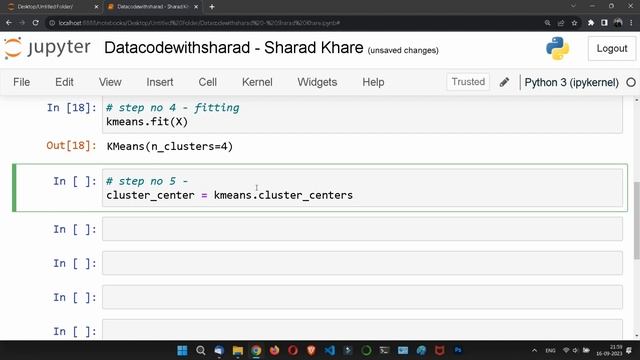Open Photoshop from taskbar
Viewport: 640px width, 360px height.
(458, 350)
